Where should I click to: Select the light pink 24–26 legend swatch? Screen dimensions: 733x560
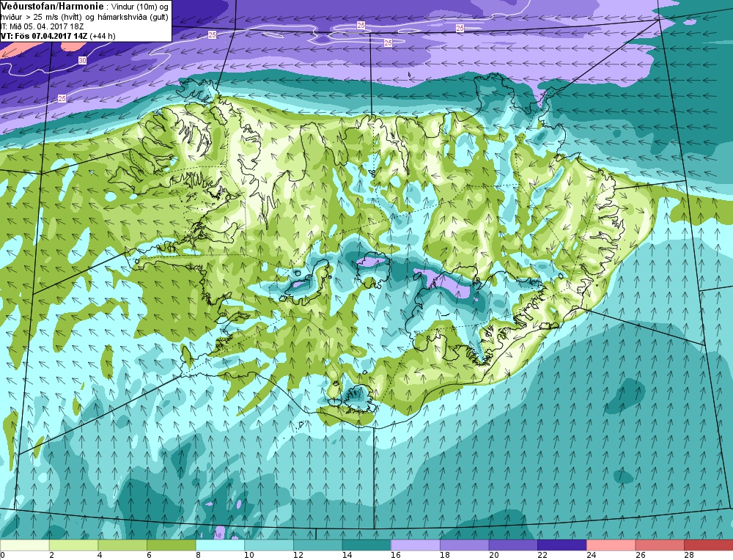pos(611,545)
